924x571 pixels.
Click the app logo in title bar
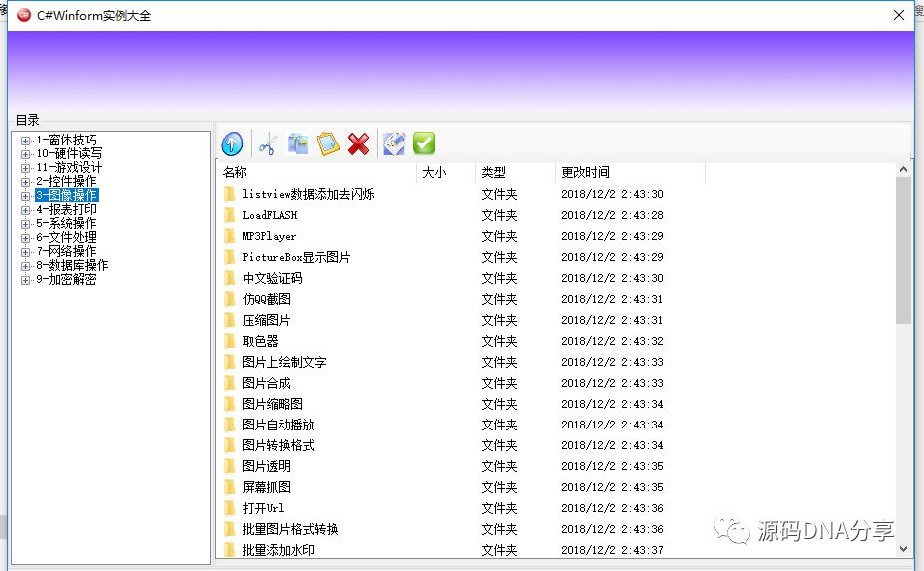pyautogui.click(x=24, y=15)
